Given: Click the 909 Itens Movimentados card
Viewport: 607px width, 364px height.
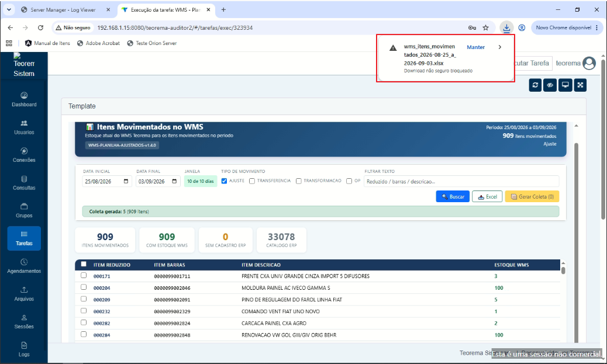Looking at the screenshot, I should point(105,240).
